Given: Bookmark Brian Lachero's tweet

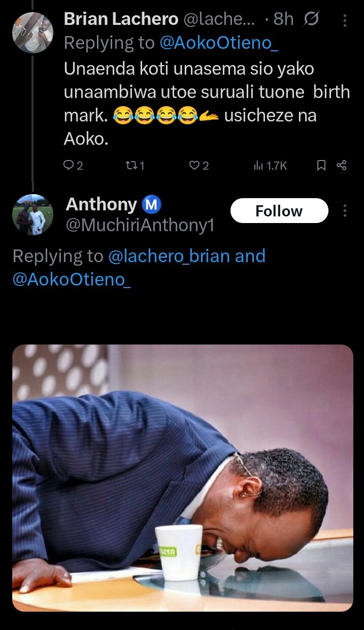Looking at the screenshot, I should pos(321,165).
